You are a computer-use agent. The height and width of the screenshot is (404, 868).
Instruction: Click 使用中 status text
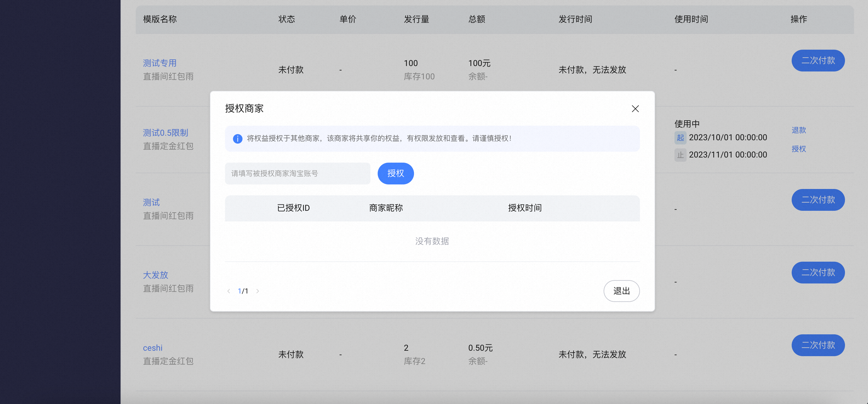click(687, 124)
